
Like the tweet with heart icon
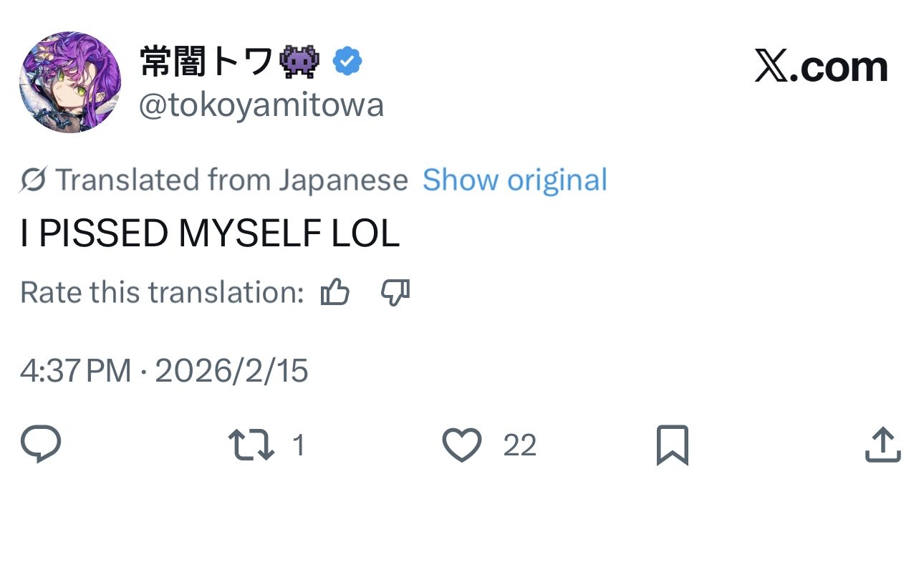tap(462, 445)
